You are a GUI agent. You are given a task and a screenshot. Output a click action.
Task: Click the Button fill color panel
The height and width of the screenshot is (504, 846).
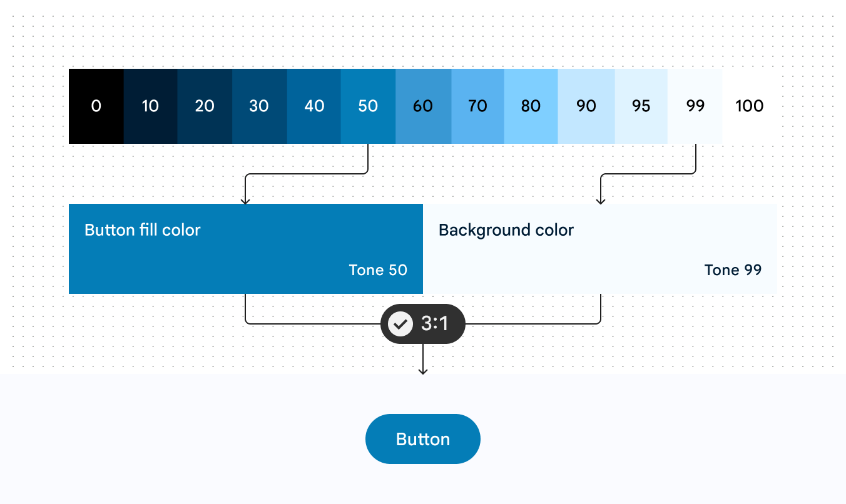246,249
